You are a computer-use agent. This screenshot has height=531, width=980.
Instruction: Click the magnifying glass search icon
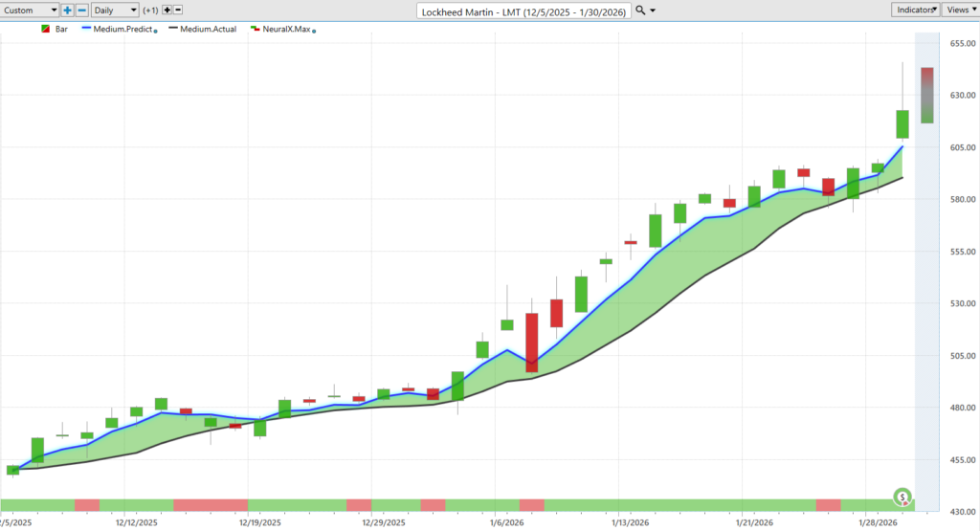pos(640,10)
